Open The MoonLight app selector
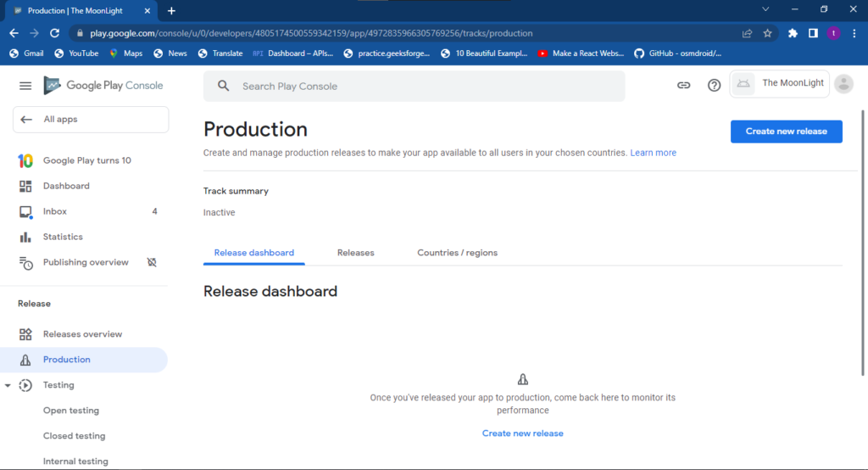Viewport: 868px width, 470px height. point(780,83)
